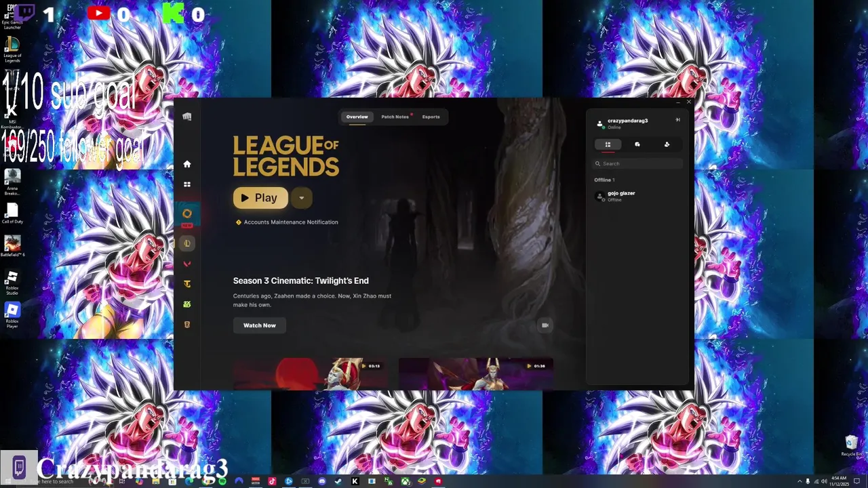Open the Roblox Studio desktop shortcut
Image resolution: width=868 pixels, height=488 pixels.
click(x=12, y=282)
